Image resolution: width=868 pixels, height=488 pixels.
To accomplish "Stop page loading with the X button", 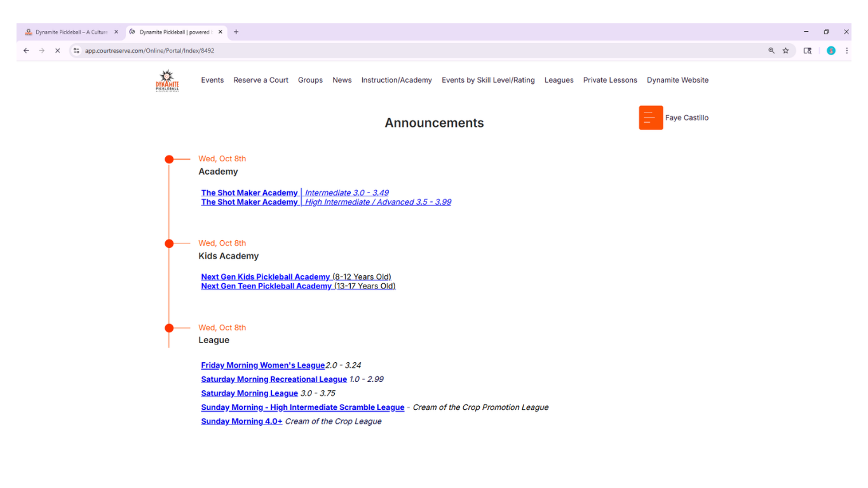I will tap(57, 51).
